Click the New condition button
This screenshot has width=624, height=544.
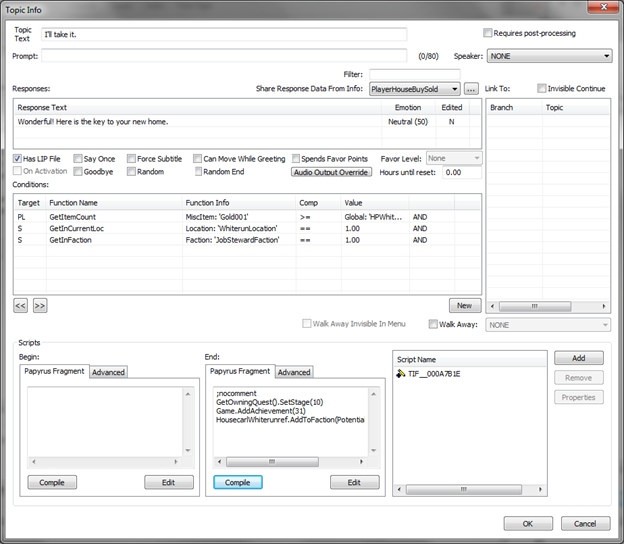(463, 305)
